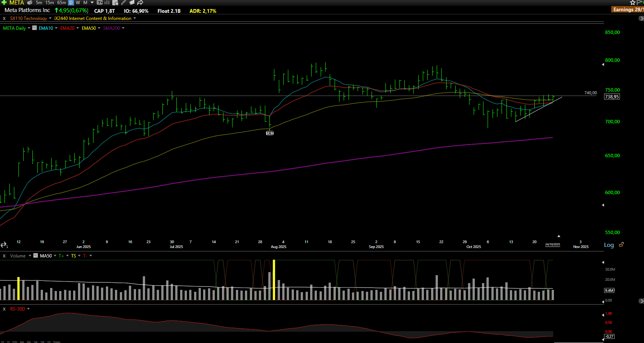Close the sector industry row with X
The height and width of the screenshot is (343, 644).
[x=4, y=18]
